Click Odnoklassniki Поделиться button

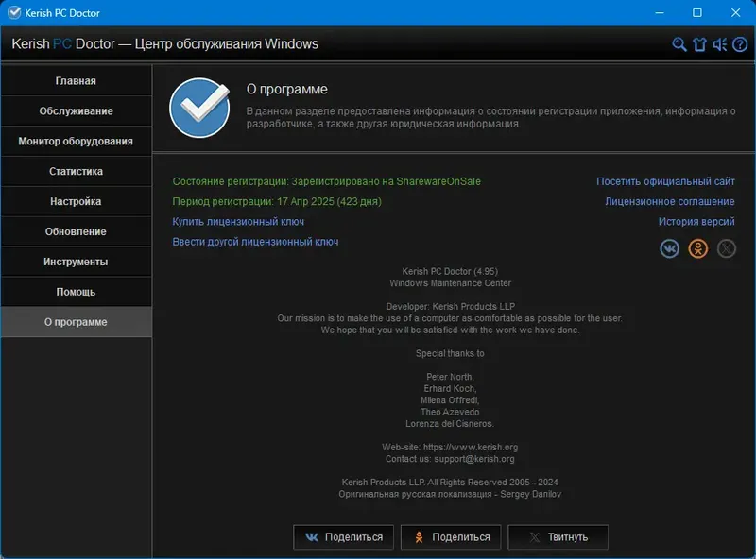click(451, 537)
